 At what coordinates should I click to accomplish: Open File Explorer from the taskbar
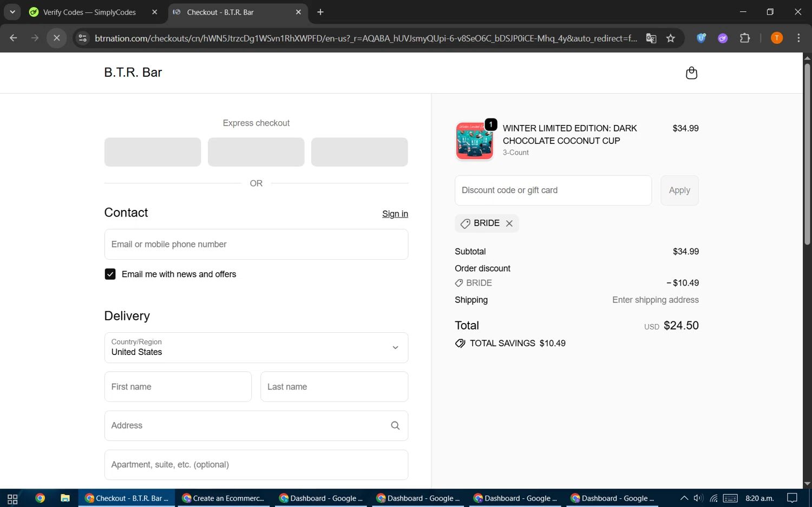point(65,498)
